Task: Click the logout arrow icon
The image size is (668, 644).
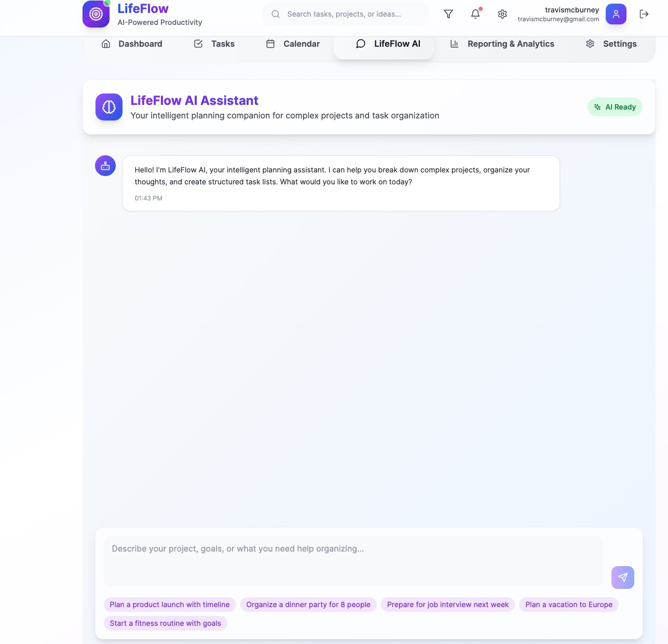Action: click(644, 14)
